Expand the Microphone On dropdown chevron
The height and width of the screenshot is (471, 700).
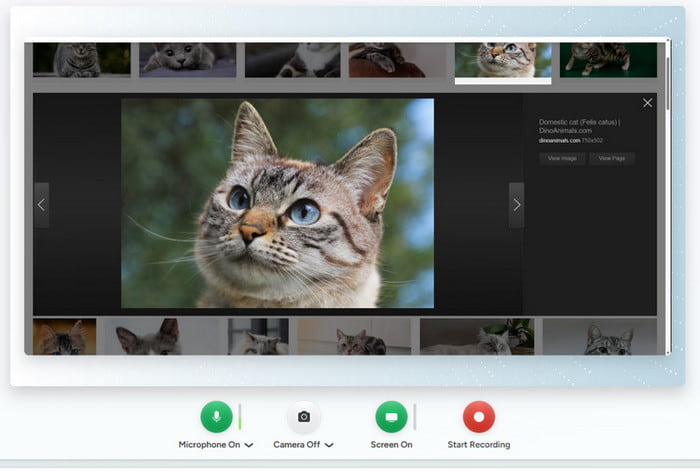pos(249,445)
